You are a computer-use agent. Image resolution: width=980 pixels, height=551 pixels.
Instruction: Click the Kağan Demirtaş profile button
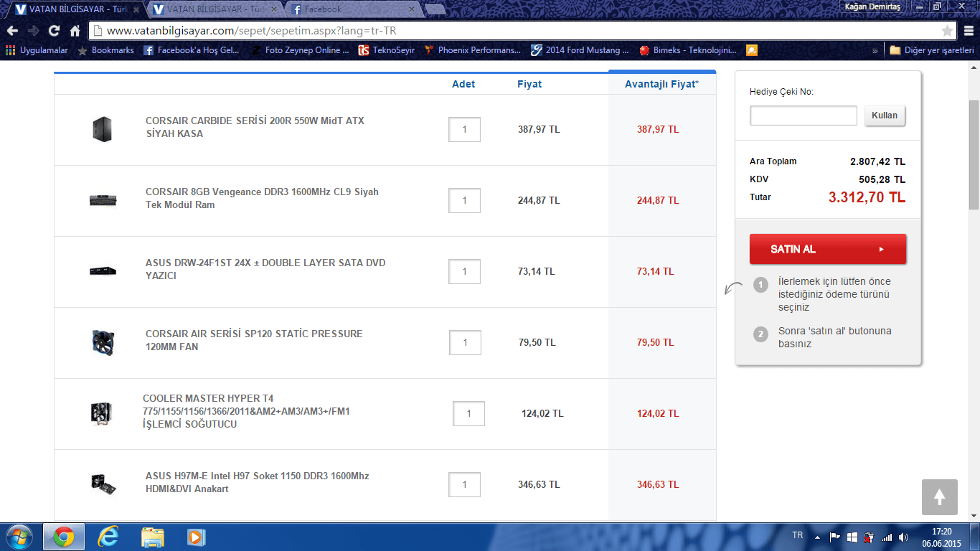point(872,6)
